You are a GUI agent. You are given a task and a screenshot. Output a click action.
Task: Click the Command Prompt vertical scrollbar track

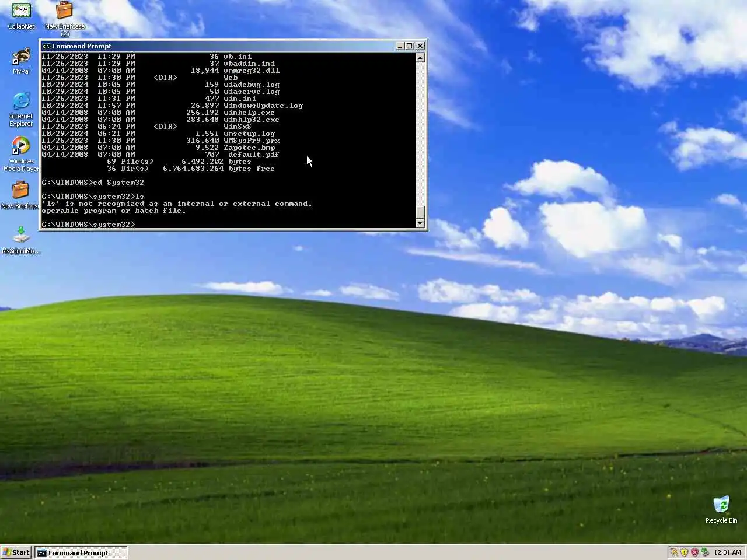420,134
